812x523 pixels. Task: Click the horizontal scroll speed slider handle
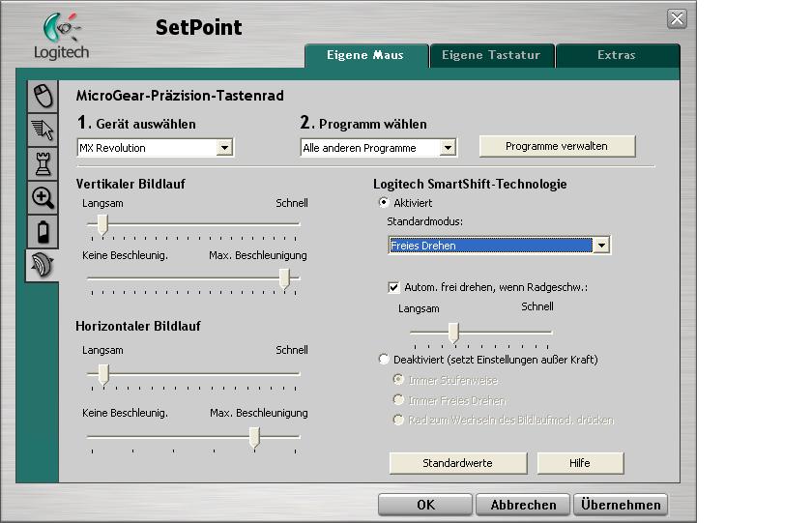click(x=103, y=374)
